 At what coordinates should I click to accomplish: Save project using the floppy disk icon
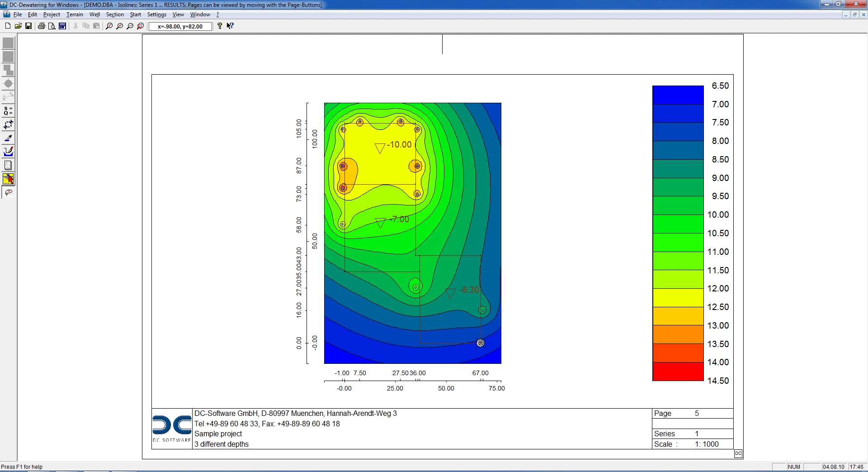tap(28, 26)
